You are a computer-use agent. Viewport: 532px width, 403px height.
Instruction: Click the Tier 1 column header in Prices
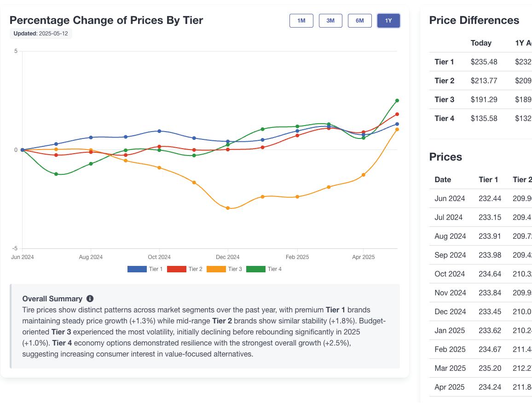click(488, 179)
